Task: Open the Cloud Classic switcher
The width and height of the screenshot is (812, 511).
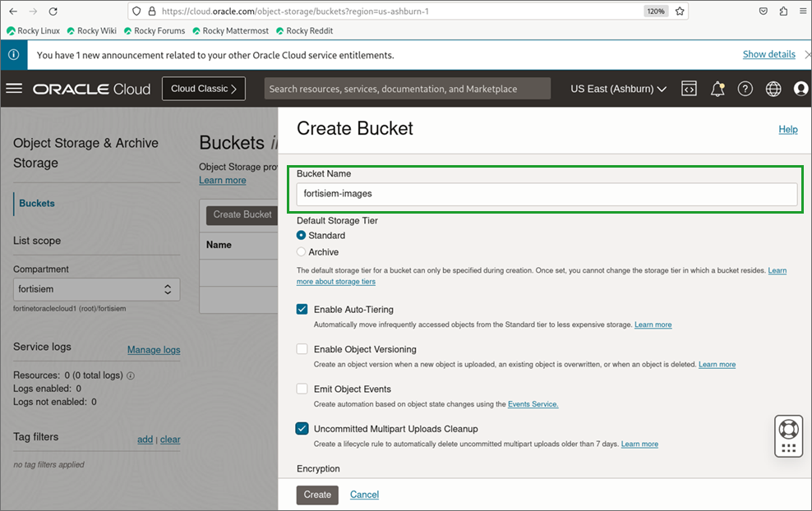Action: click(x=203, y=89)
